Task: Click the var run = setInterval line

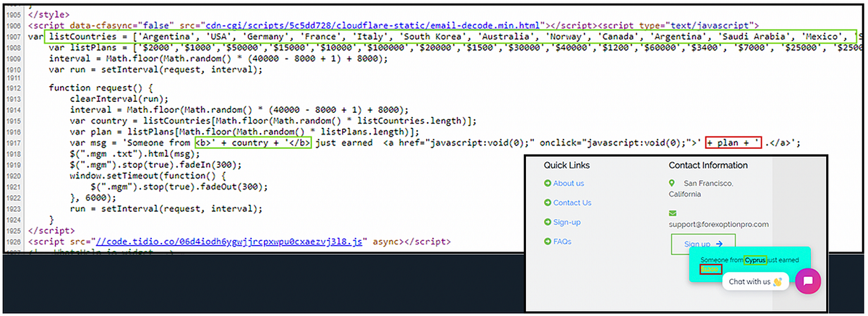Action: [x=156, y=70]
